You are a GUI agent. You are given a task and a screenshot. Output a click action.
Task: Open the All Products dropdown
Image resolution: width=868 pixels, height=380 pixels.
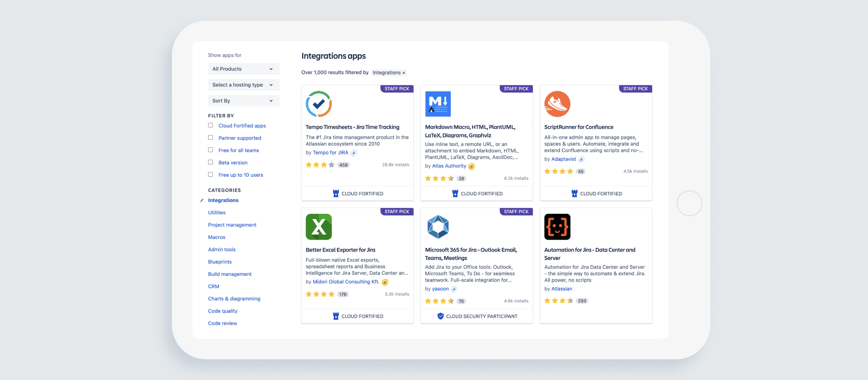pyautogui.click(x=244, y=69)
